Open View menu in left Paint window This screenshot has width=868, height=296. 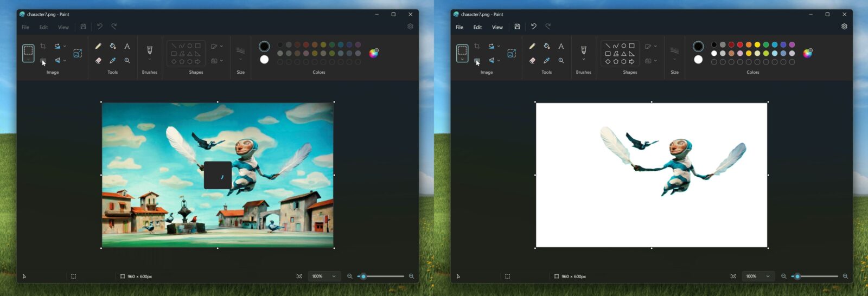63,27
